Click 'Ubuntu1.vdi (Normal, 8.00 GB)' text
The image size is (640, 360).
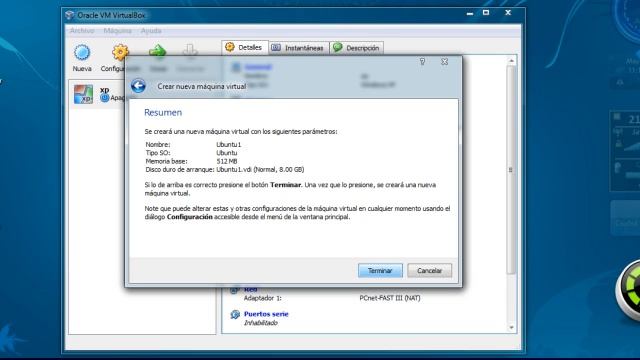260,169
